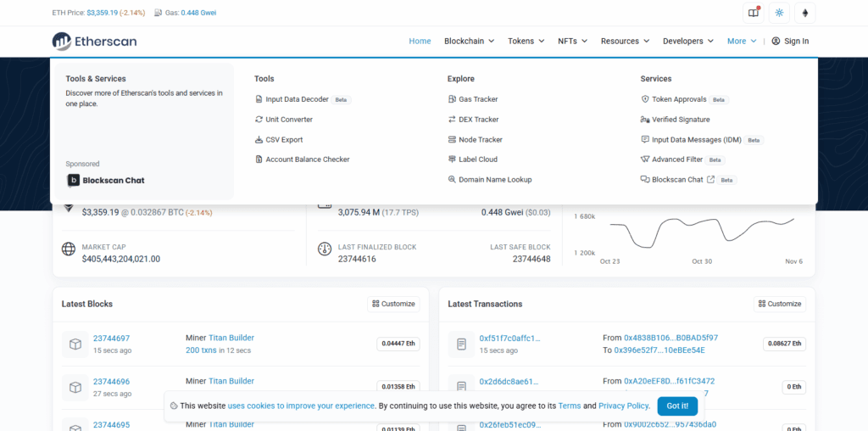The height and width of the screenshot is (431, 868).
Task: Open DEX Tracker
Action: coord(479,119)
